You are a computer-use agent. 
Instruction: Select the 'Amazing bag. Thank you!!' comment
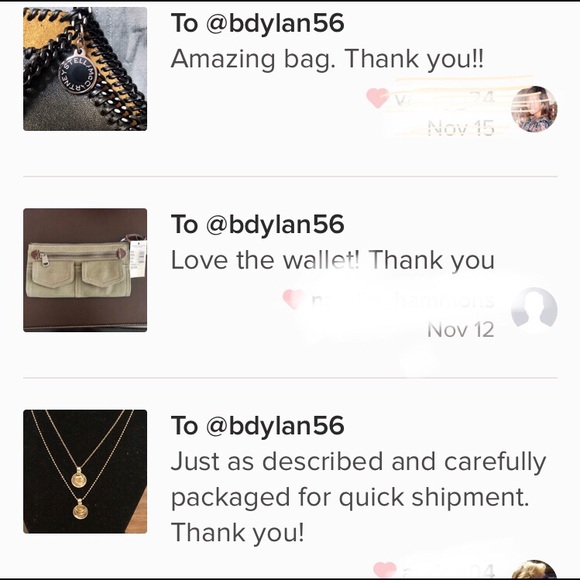pos(327,59)
